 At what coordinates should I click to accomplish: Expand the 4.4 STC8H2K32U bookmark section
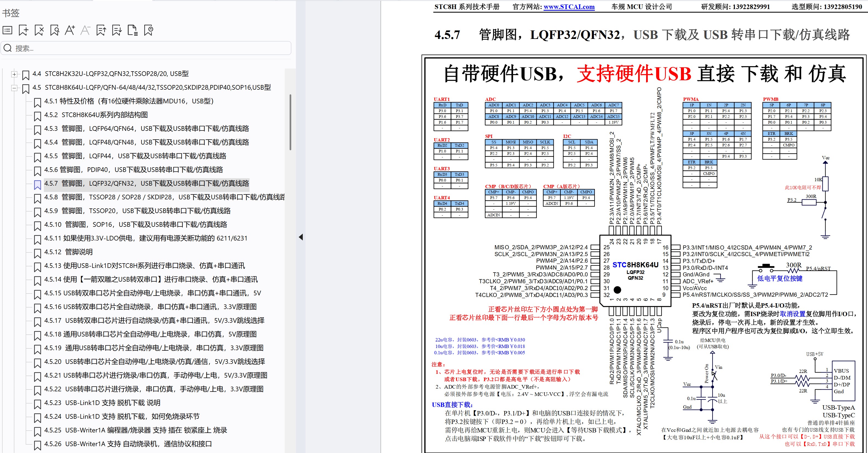[x=14, y=73]
